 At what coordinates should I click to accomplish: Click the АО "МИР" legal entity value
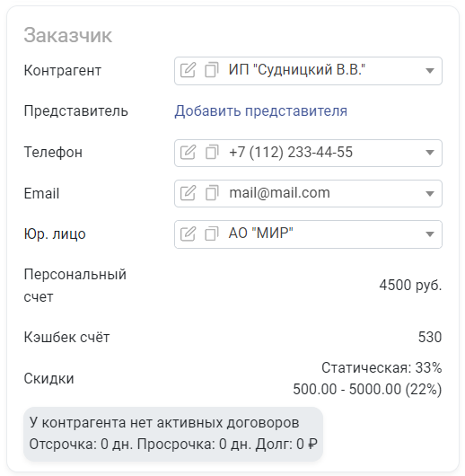[x=260, y=234]
